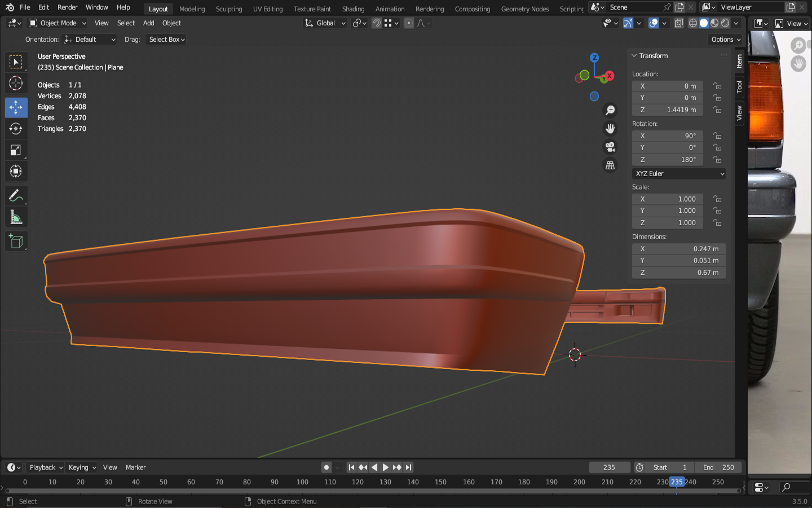Click the Location Z value field

[x=668, y=110]
